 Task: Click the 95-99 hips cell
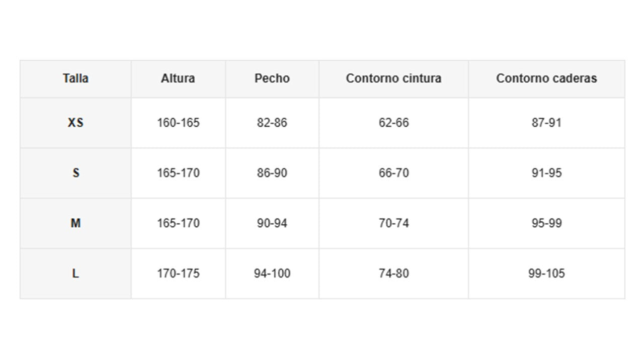tap(546, 223)
